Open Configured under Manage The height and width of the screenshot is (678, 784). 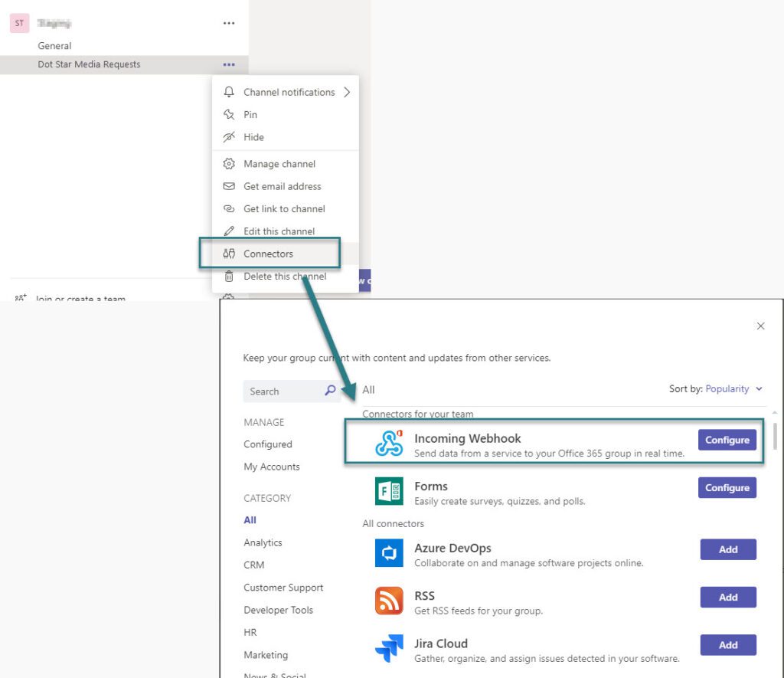(x=268, y=444)
